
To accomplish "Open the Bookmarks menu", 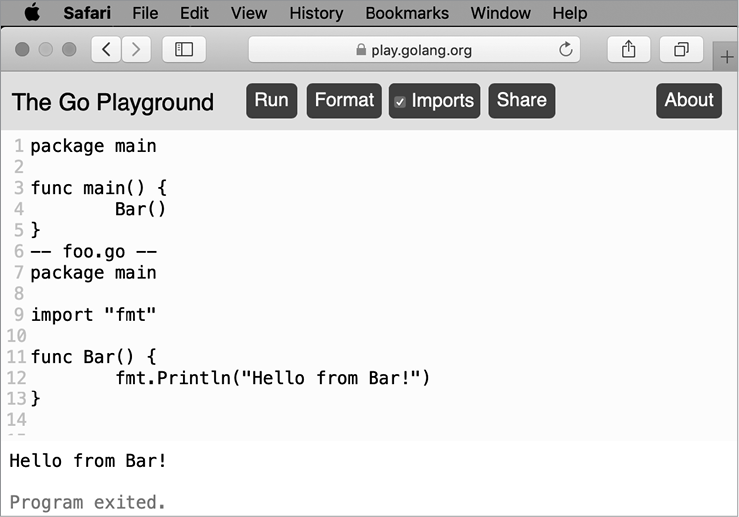I will coord(407,13).
